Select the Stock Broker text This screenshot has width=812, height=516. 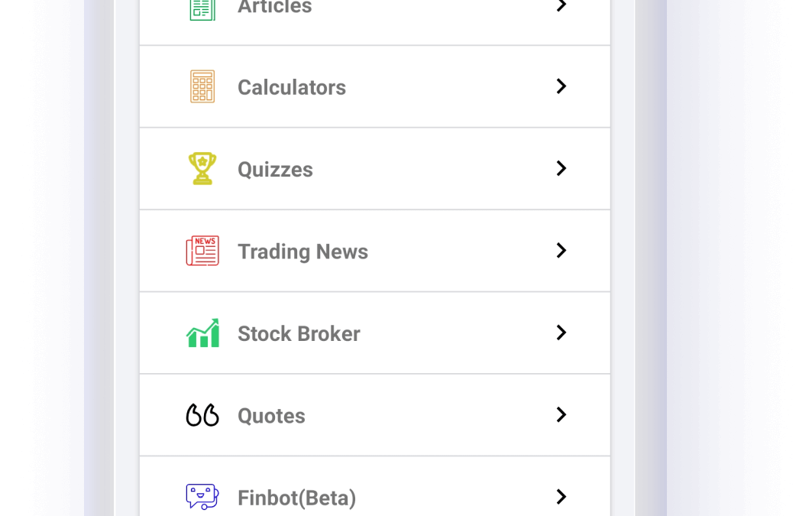pos(299,333)
